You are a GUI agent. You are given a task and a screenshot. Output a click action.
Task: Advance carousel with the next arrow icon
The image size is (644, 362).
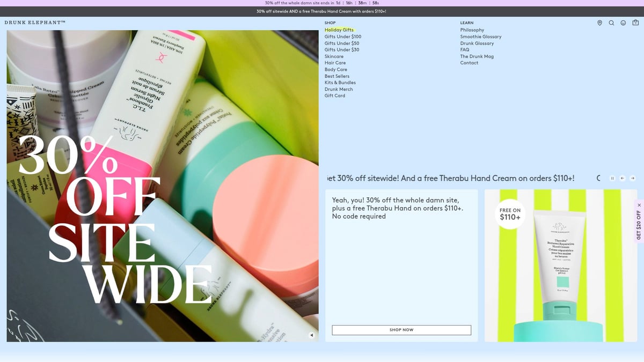632,178
